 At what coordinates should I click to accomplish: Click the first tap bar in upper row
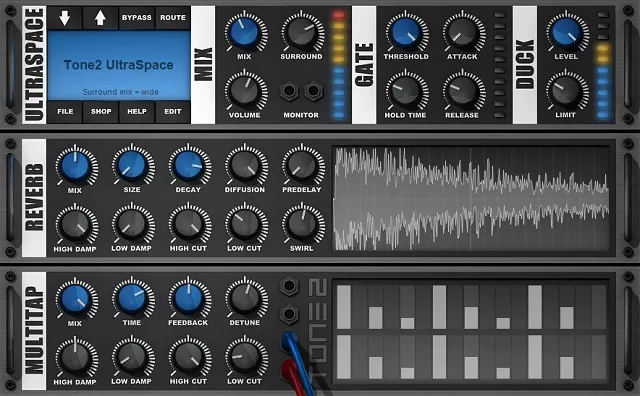(x=344, y=307)
